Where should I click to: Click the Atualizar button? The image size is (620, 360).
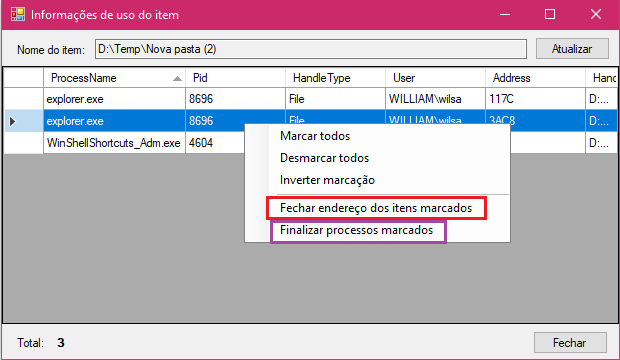(572, 49)
